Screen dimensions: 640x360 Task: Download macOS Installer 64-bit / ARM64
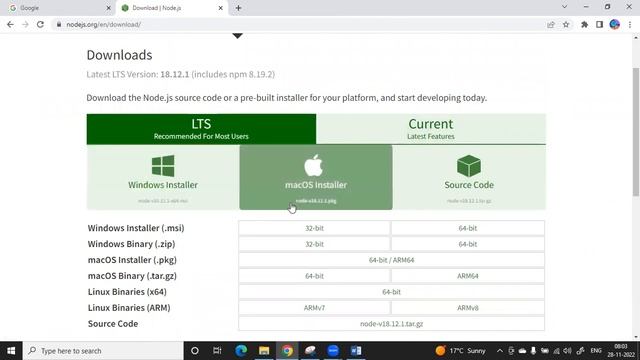coord(391,260)
